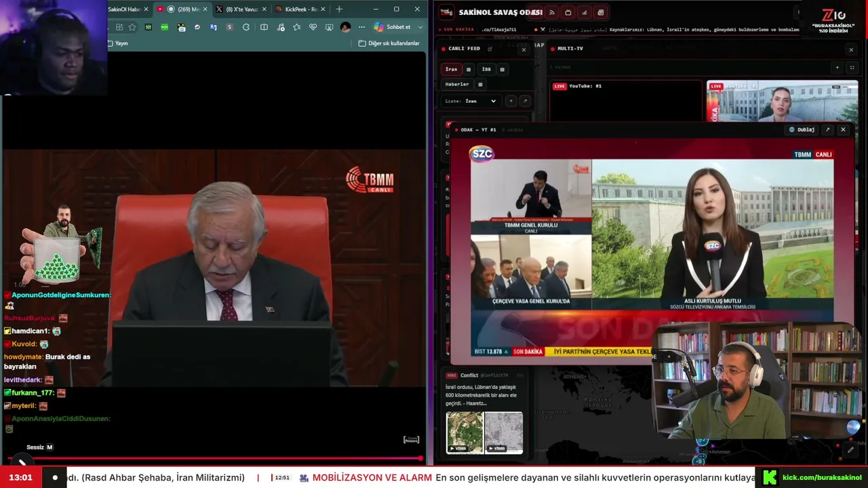Click the translate extension icon
The width and height of the screenshot is (868, 488).
click(214, 27)
